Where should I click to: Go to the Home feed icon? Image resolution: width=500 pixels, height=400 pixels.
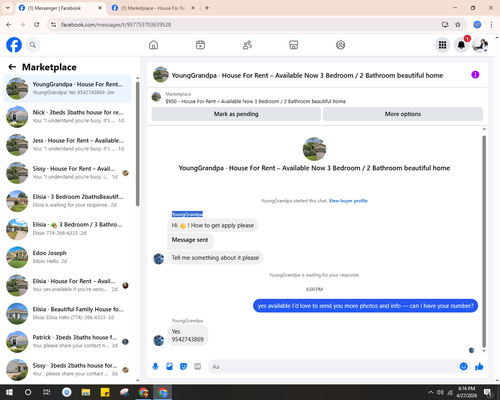(x=153, y=45)
